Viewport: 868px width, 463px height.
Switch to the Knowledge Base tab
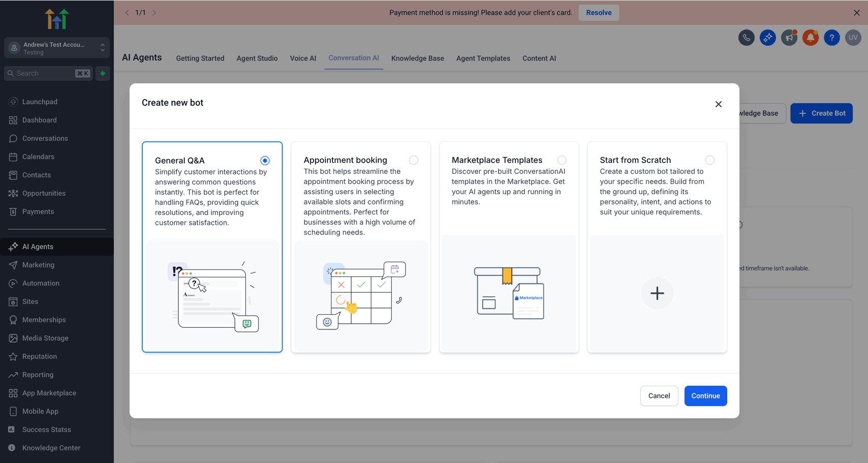pos(418,58)
